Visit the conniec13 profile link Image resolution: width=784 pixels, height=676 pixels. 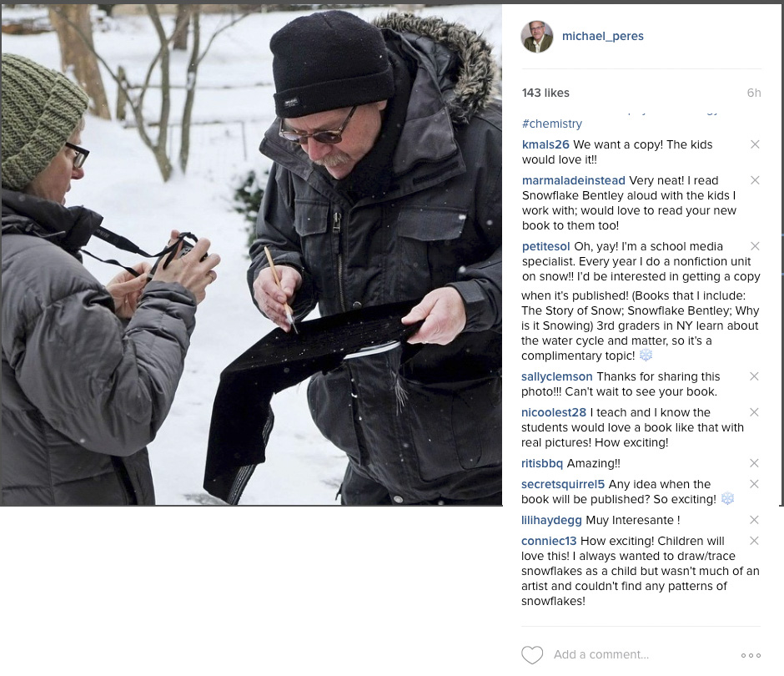(549, 541)
